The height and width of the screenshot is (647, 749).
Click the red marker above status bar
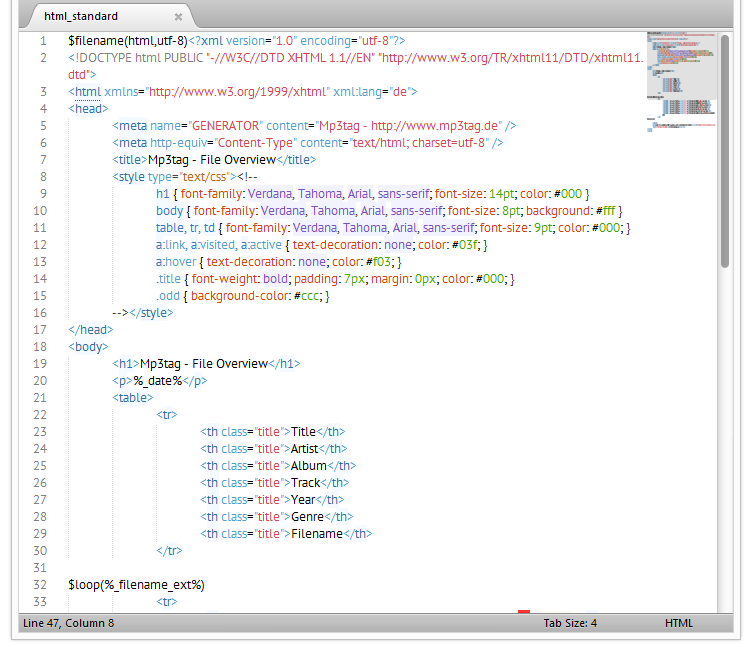(x=523, y=611)
